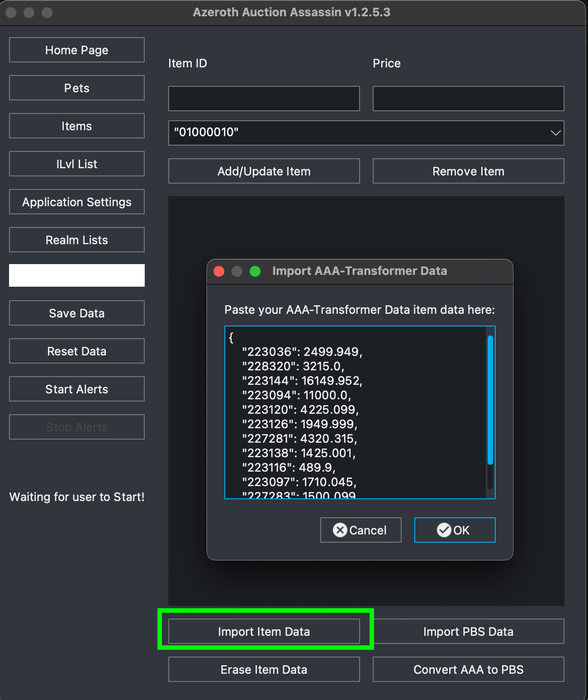Select the line "223036": 2499.949
Image resolution: width=588 pixels, height=700 pixels.
click(x=302, y=352)
